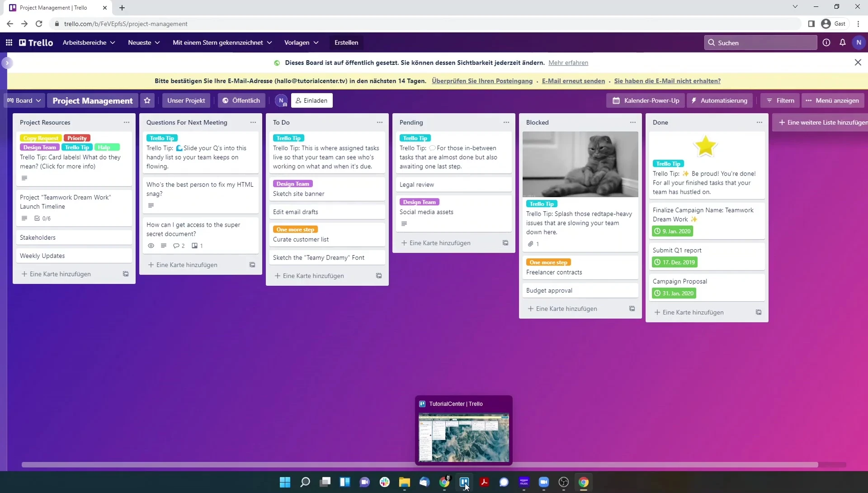The image size is (868, 493).
Task: Open the information icon in header
Action: 826,43
